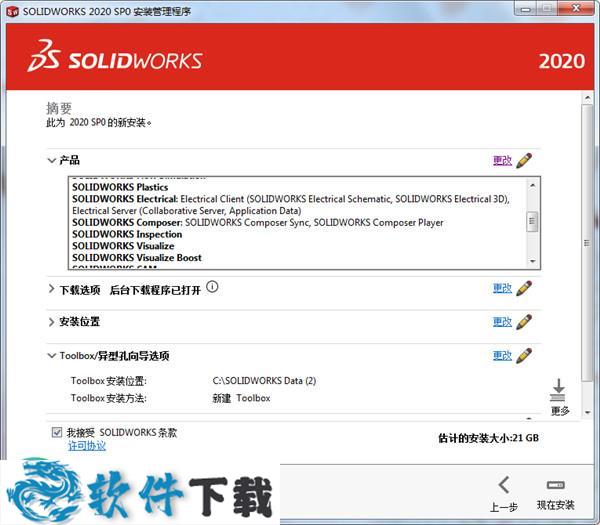Click the 3DS SOLIDWORKS logo in banner
The width and height of the screenshot is (600, 525).
(115, 56)
